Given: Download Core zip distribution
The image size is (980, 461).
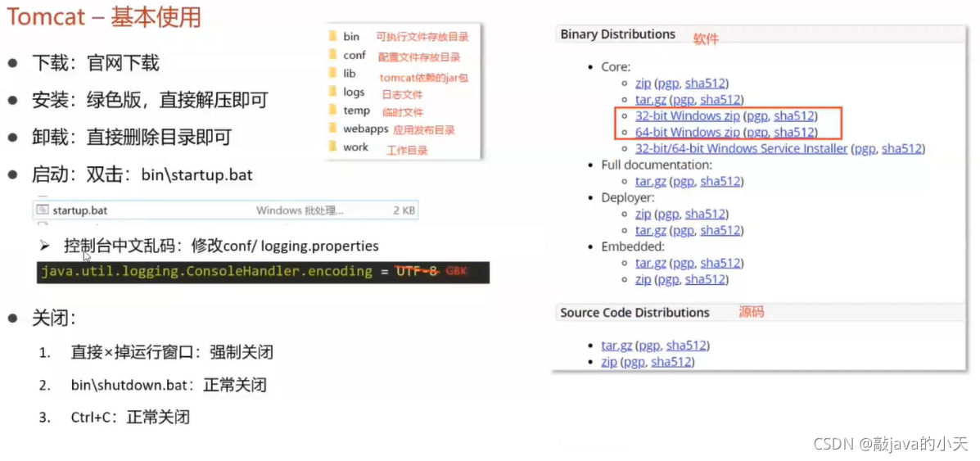Looking at the screenshot, I should tap(644, 84).
